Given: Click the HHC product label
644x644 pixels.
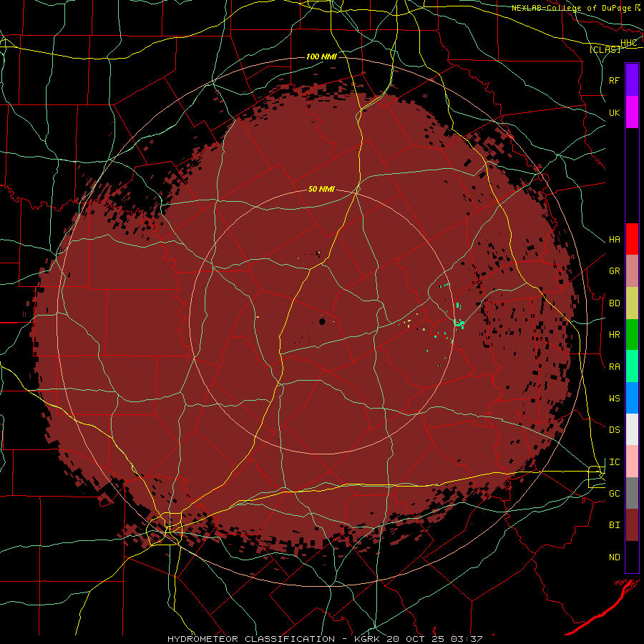Looking at the screenshot, I should 628,43.
